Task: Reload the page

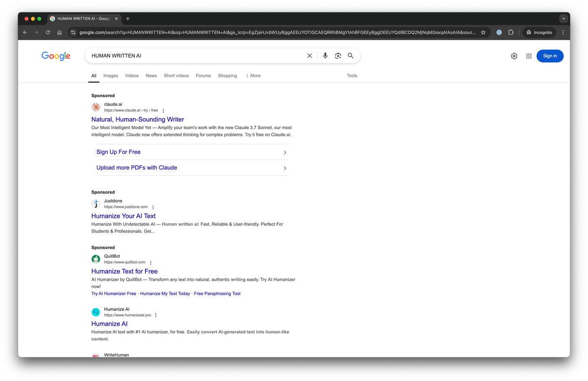Action: click(48, 32)
